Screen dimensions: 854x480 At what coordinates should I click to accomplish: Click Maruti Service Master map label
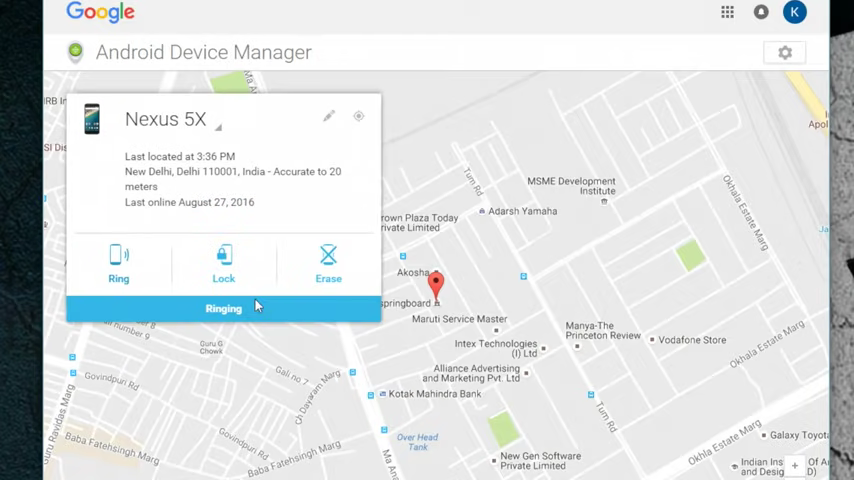coord(459,319)
